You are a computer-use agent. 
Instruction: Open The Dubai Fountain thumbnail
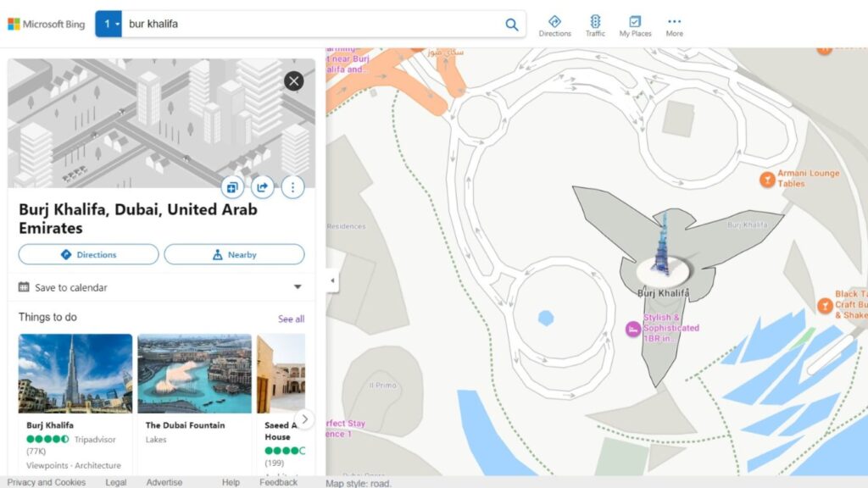click(x=194, y=374)
